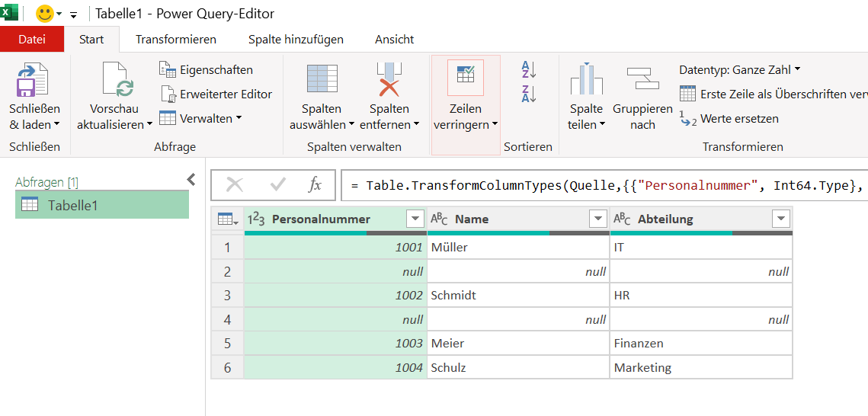Screen dimensions: 868x416
Task: Click the Zeilen verringern icon
Action: pyautogui.click(x=466, y=78)
